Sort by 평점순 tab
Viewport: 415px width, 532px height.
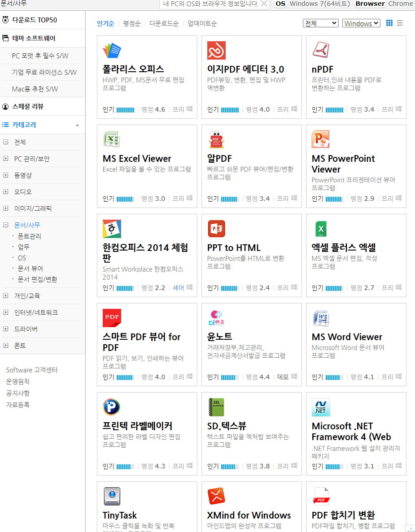tap(132, 23)
